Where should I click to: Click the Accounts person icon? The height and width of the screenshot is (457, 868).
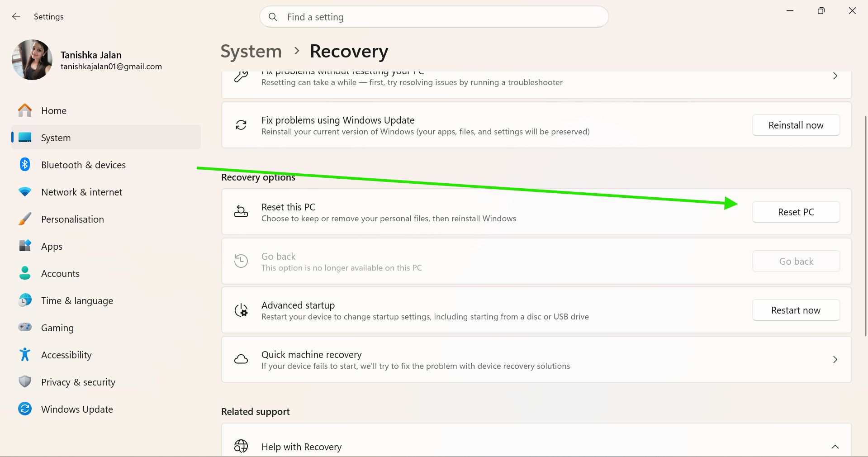tap(25, 273)
